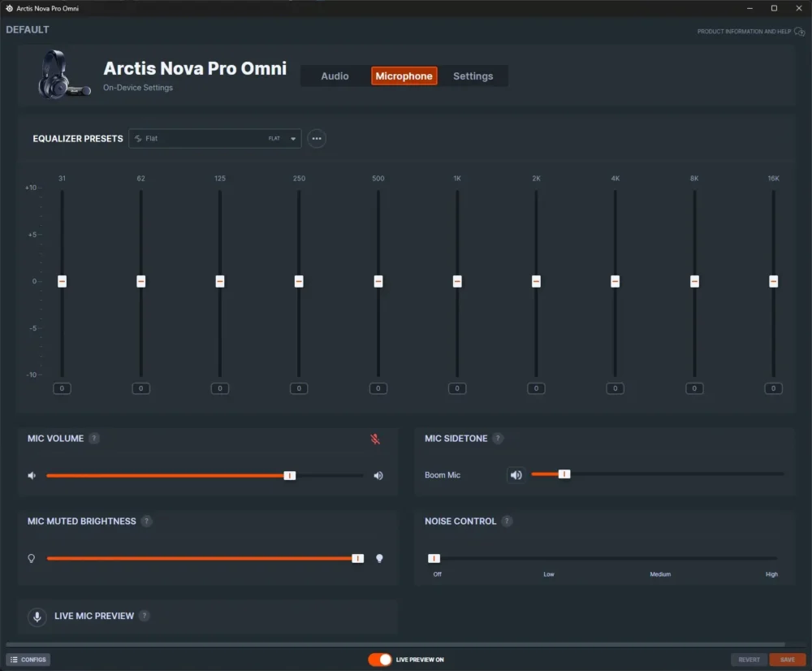812x671 pixels.
Task: Click the bright light bulb icon
Action: (x=379, y=558)
